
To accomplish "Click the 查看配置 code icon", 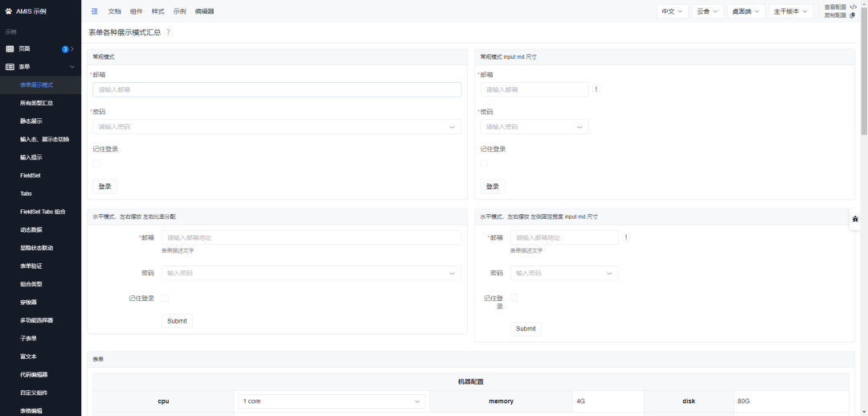I will (853, 7).
